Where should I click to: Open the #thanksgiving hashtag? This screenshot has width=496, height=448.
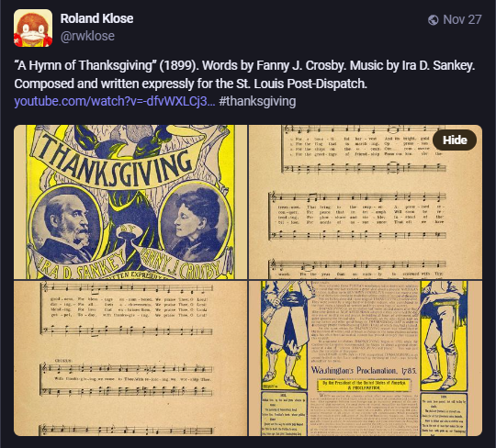[x=257, y=101]
